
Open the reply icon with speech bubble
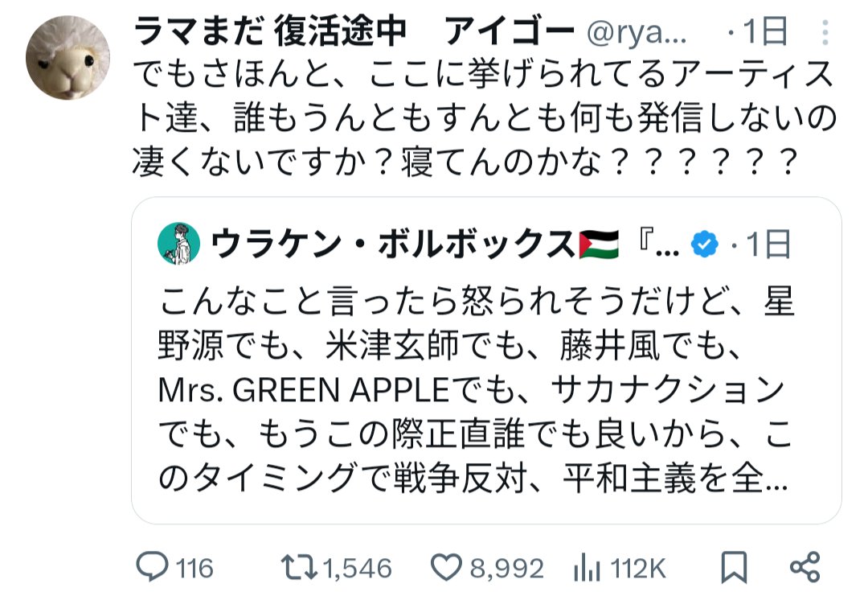click(x=151, y=568)
